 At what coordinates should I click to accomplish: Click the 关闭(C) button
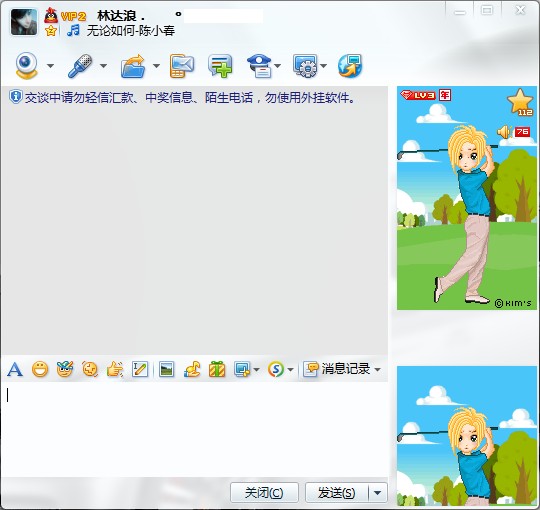pos(264,493)
